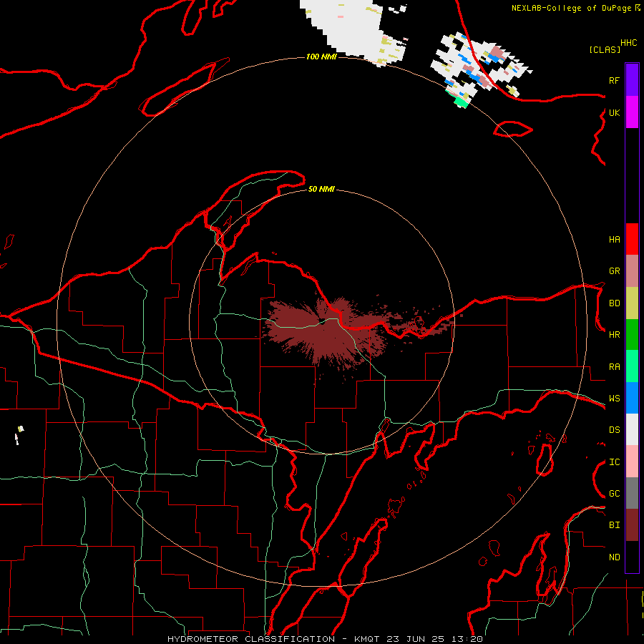The height and width of the screenshot is (644, 644).
Task: Select the GR legend color block
Action: coord(632,271)
